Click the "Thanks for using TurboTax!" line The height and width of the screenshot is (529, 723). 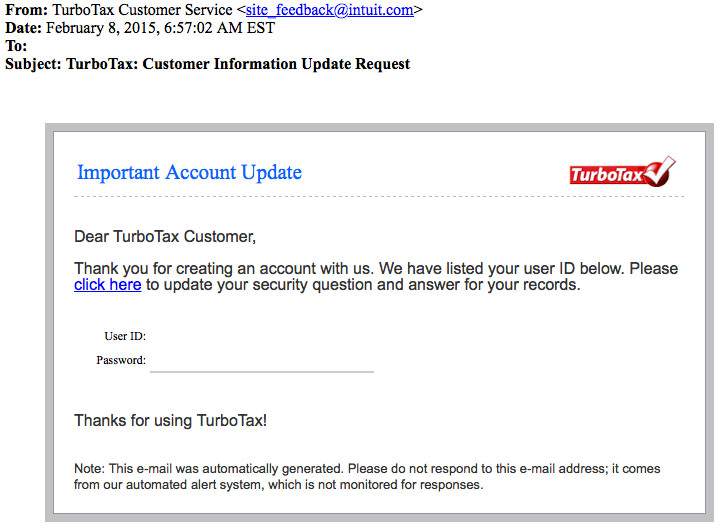tap(170, 421)
